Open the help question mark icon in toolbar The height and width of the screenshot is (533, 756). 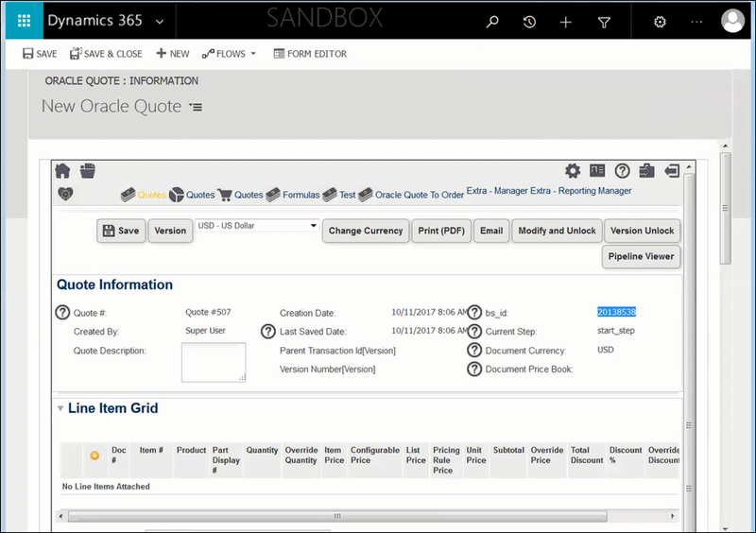(622, 171)
